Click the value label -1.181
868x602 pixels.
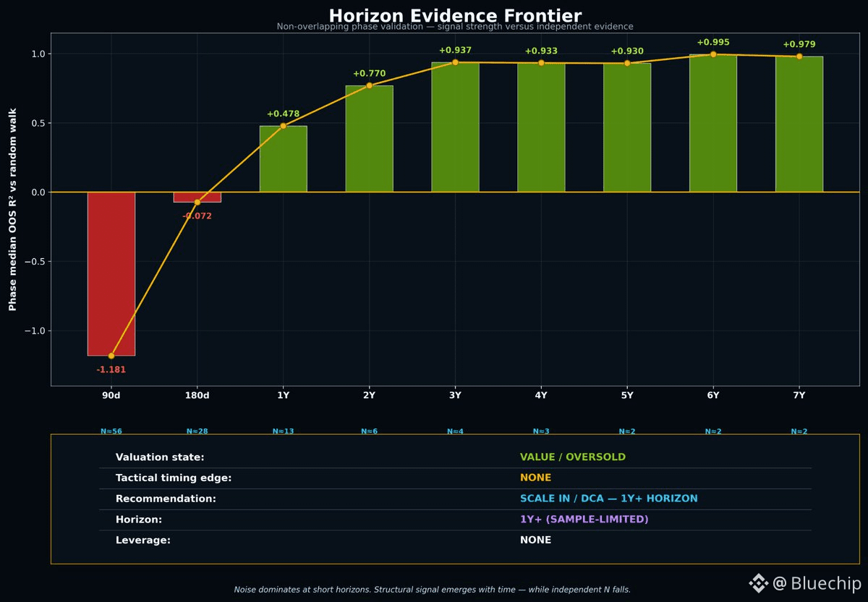[111, 370]
